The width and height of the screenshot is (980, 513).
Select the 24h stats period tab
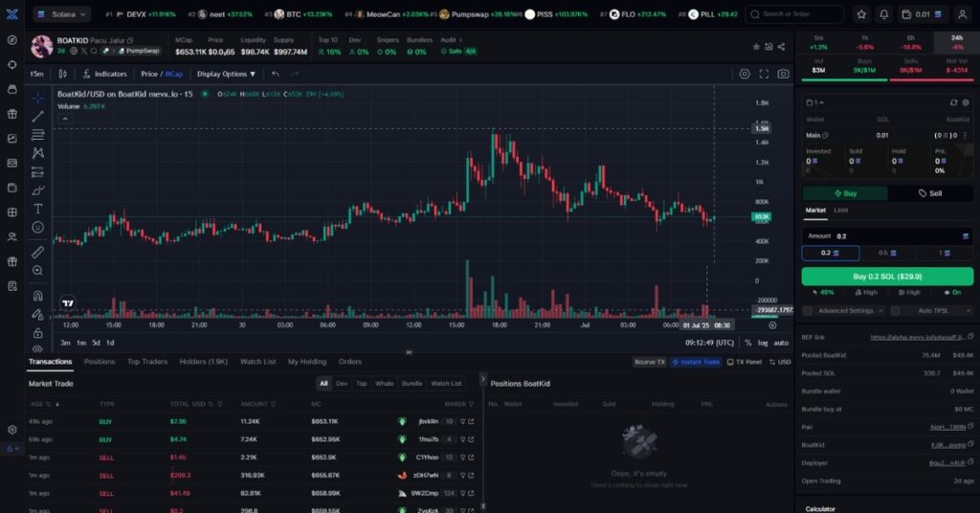[957, 42]
